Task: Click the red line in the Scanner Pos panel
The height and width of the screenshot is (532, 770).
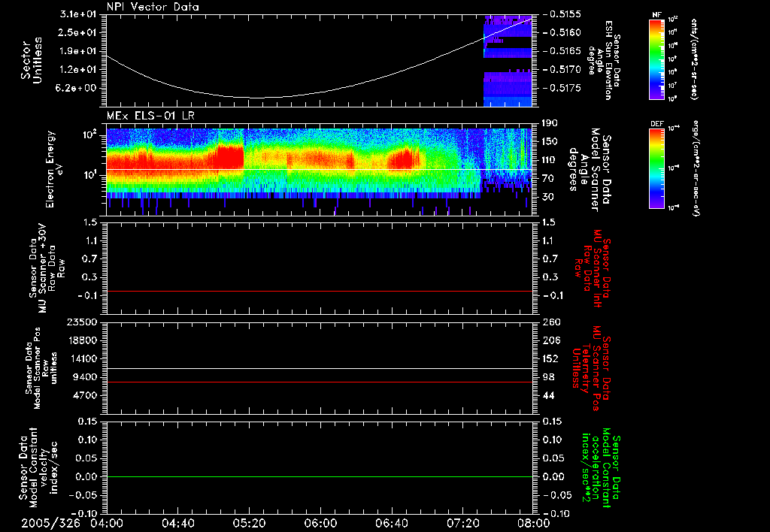Action: 319,382
